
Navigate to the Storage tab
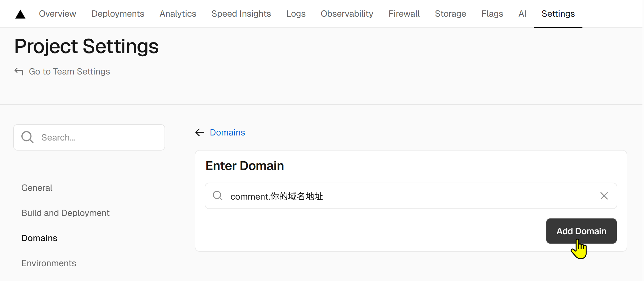click(x=450, y=14)
